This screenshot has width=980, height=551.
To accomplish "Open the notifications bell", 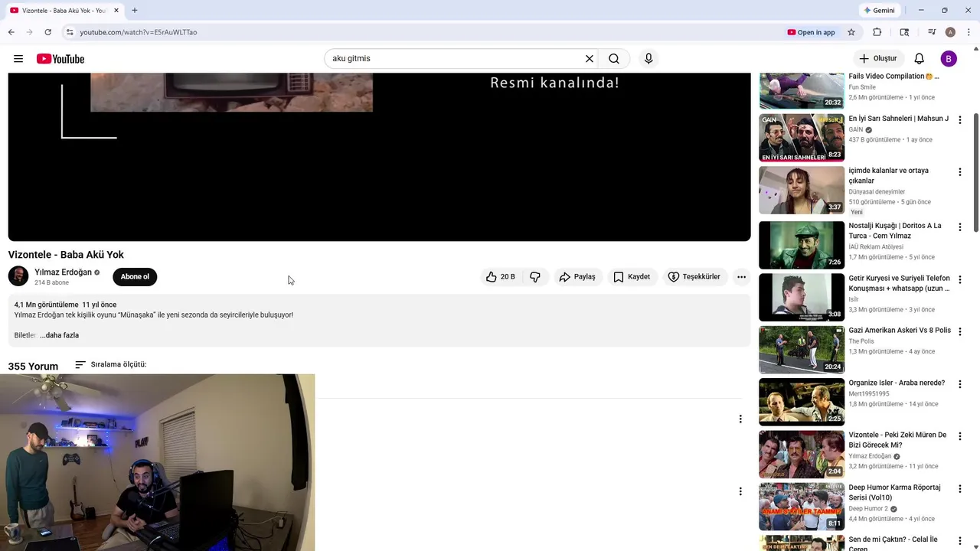I will click(920, 59).
